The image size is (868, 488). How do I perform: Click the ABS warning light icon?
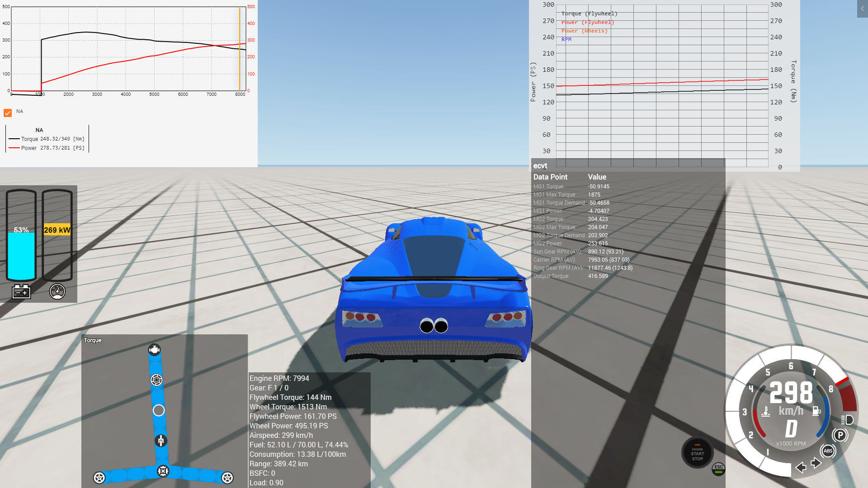[x=828, y=451]
